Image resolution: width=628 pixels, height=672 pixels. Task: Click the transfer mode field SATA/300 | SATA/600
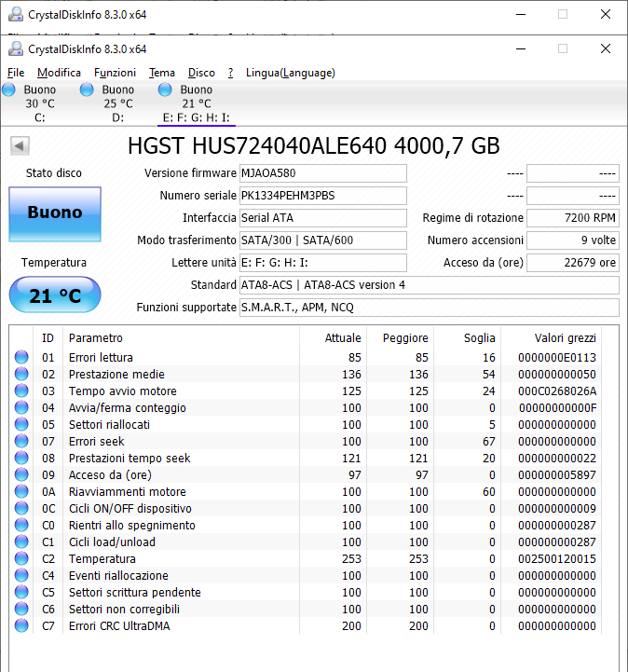[323, 240]
